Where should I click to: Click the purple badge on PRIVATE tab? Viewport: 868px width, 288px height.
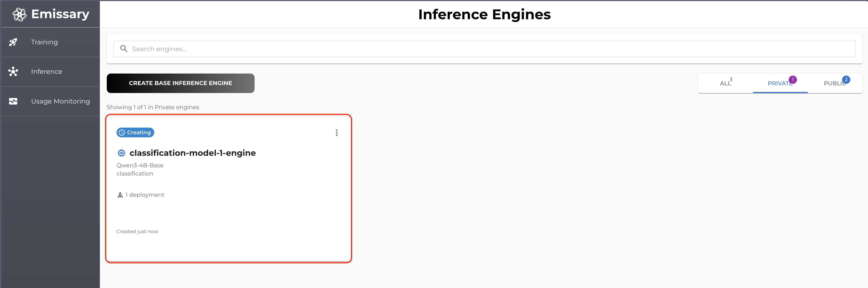pos(793,79)
